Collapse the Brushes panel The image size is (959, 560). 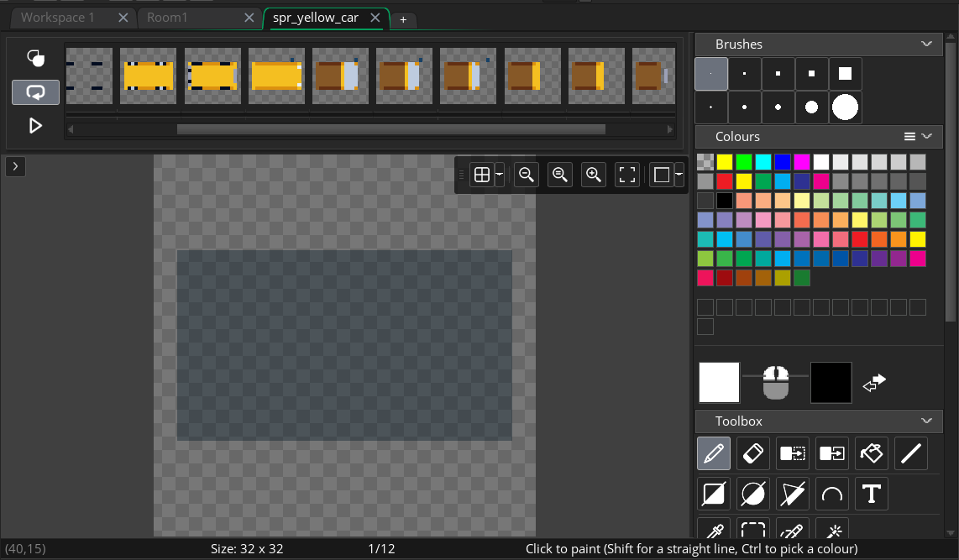click(926, 44)
